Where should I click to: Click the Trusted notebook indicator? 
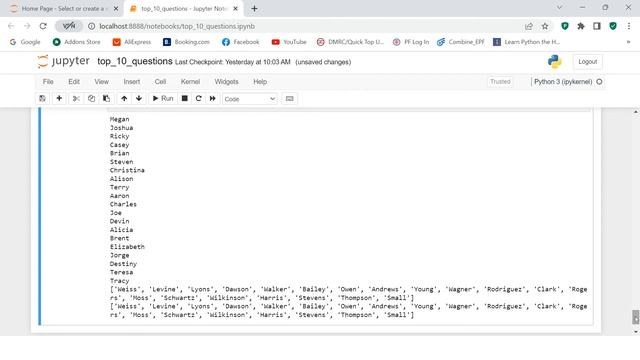click(500, 82)
